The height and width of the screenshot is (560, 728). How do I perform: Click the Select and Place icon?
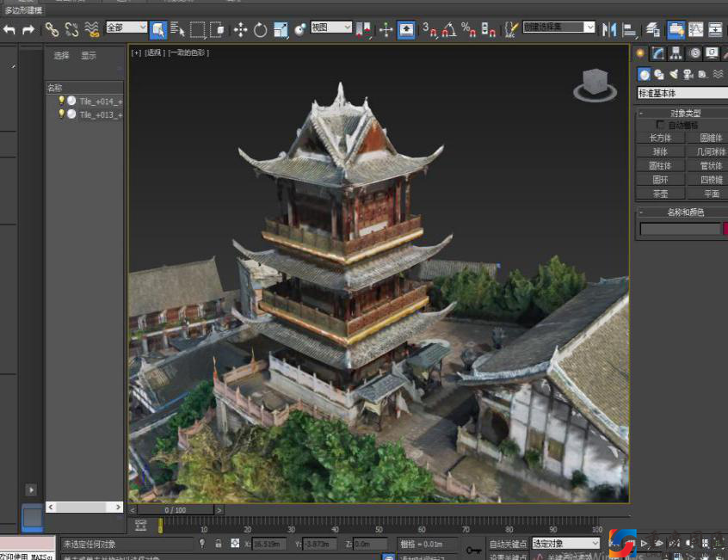(x=300, y=30)
